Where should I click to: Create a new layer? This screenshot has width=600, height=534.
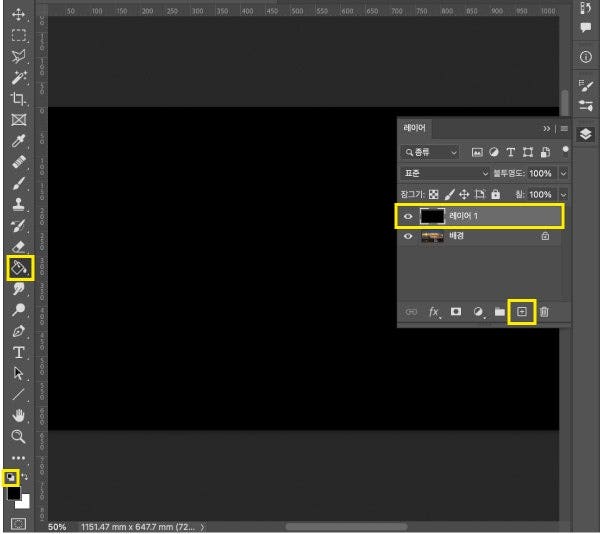click(x=522, y=312)
